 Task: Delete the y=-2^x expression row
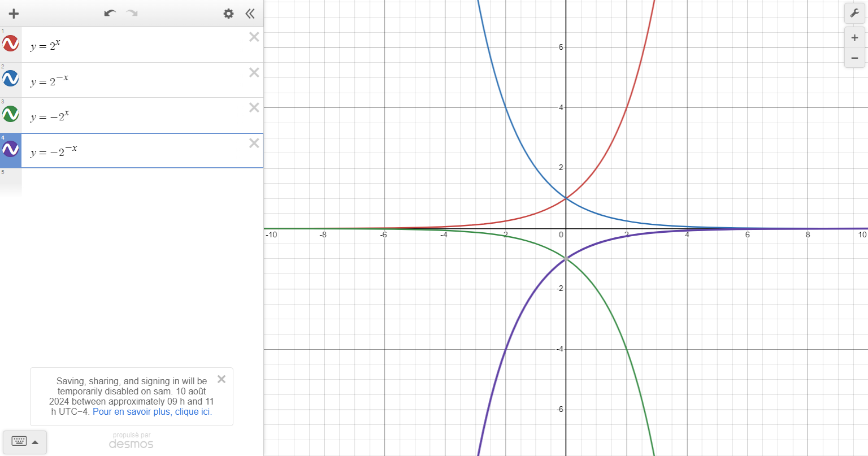pos(254,107)
